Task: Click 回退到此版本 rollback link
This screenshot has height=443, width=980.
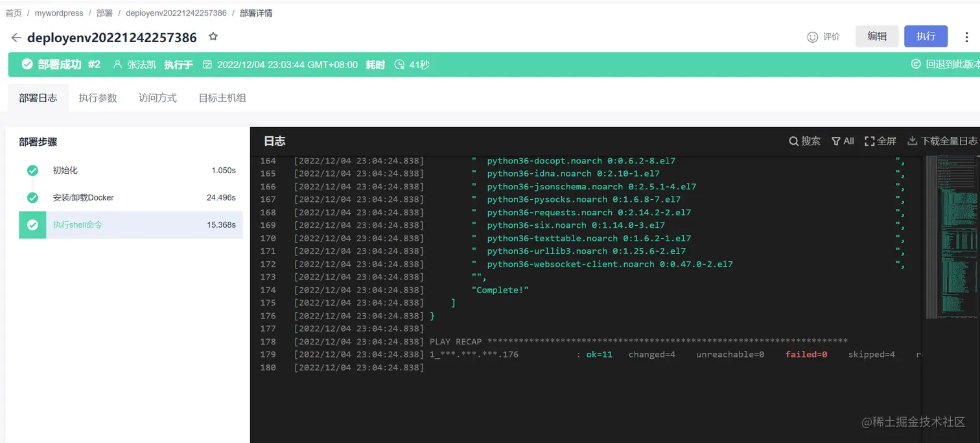Action: click(953, 64)
